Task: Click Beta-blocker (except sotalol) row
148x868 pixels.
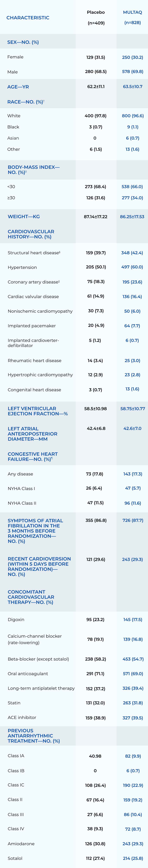Action: 38,659
